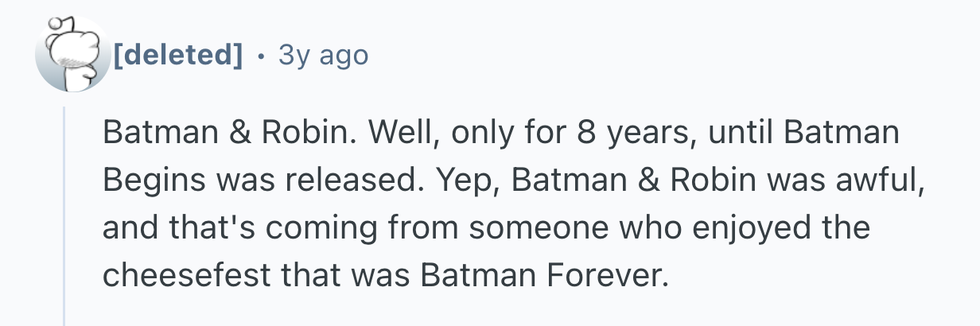
Task: Click the opening words "Batman & Robin"
Action: [224, 133]
